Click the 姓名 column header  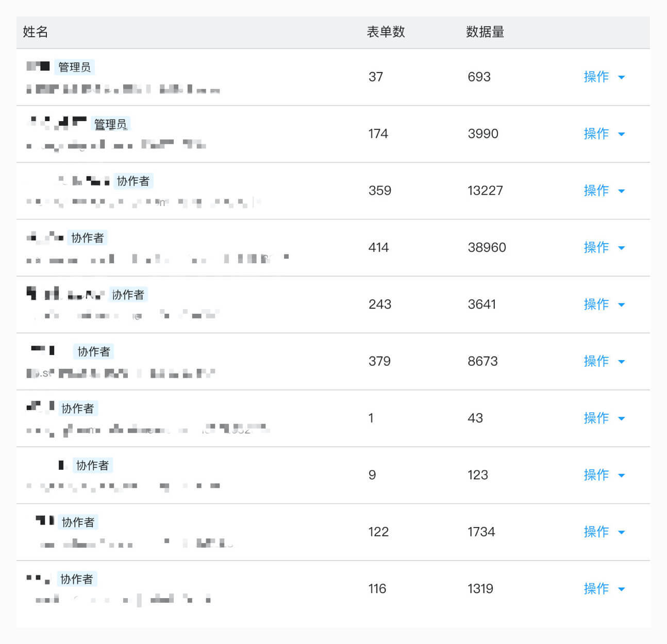(x=36, y=32)
